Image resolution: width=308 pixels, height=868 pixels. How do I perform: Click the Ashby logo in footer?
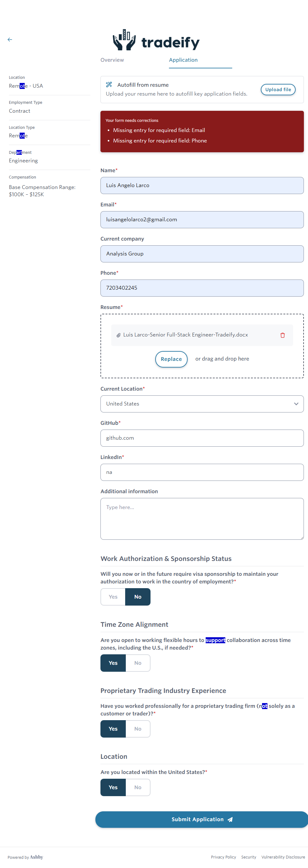36,857
